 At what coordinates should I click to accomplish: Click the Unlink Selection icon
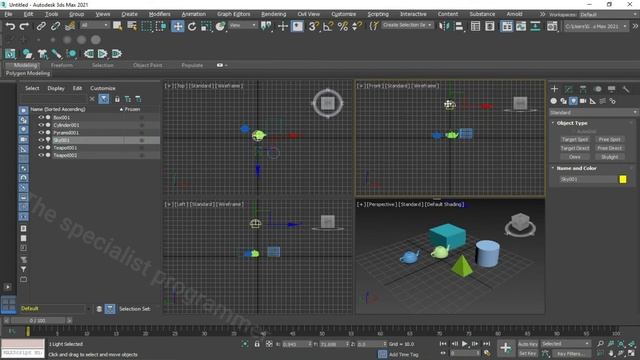[x=55, y=27]
